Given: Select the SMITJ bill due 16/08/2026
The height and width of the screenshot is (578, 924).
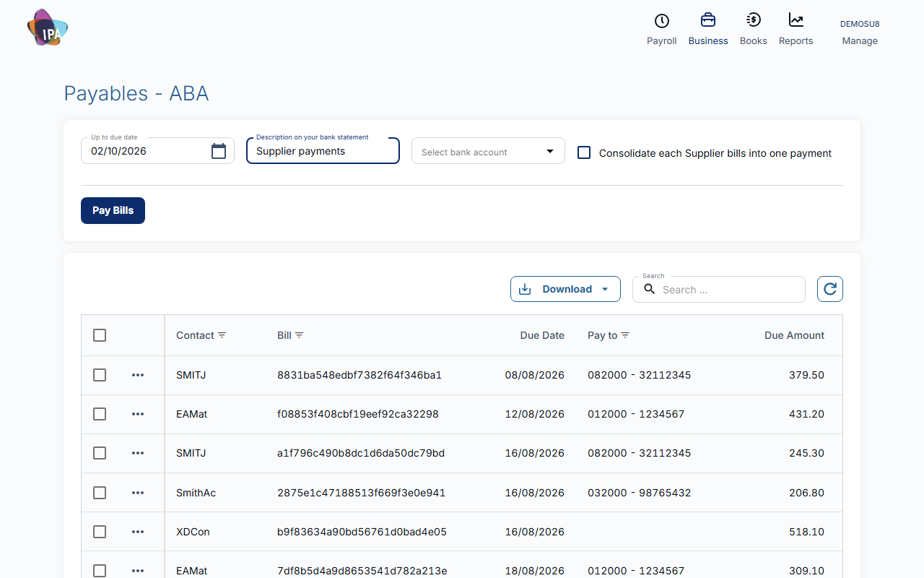Looking at the screenshot, I should click(100, 453).
